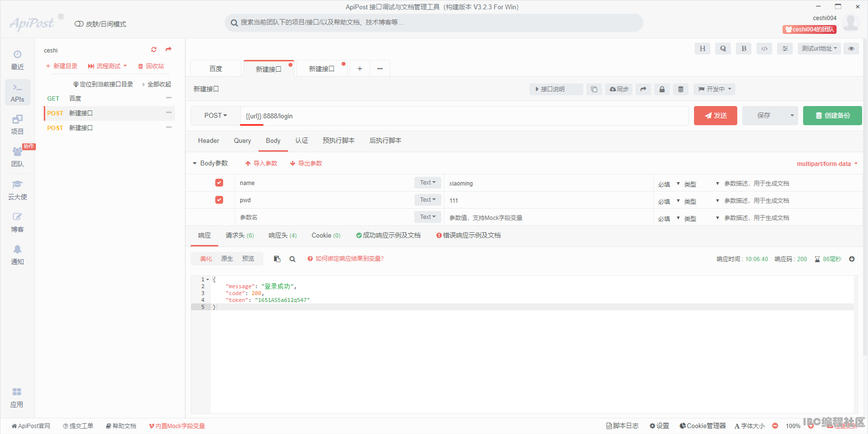Open the 开发中 status dropdown
868x434 pixels.
coord(715,89)
